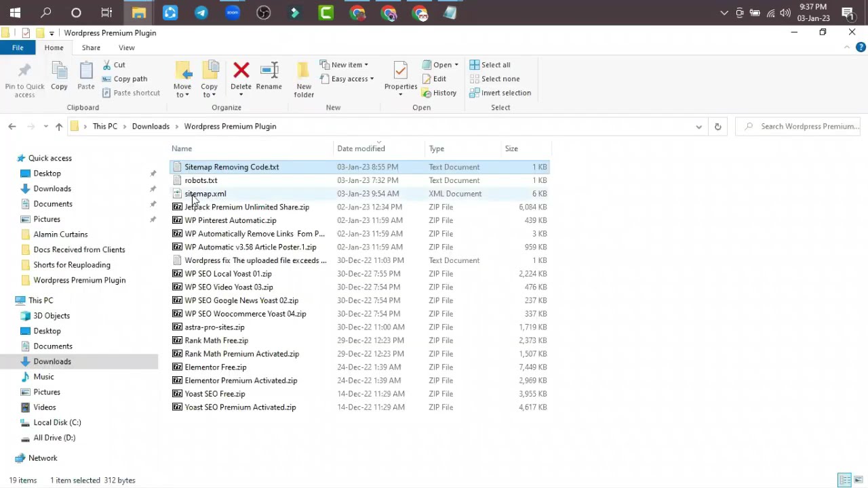Select Rank Math Premium Activated.zip
Screen dimensions: 868x488
coord(241,354)
